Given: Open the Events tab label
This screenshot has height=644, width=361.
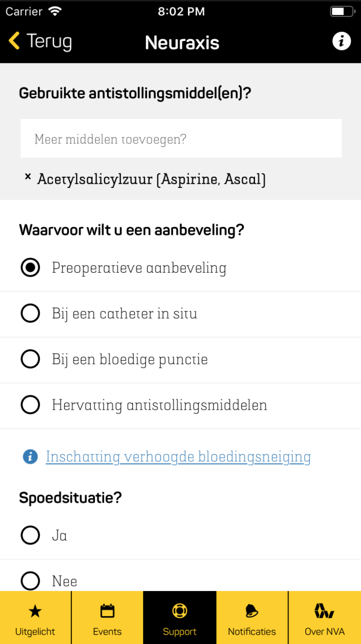Looking at the screenshot, I should [x=107, y=632].
